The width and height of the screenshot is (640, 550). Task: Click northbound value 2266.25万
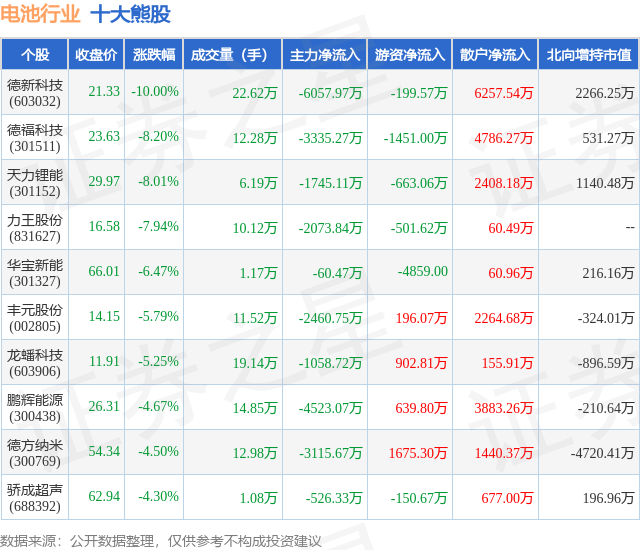[x=605, y=93]
